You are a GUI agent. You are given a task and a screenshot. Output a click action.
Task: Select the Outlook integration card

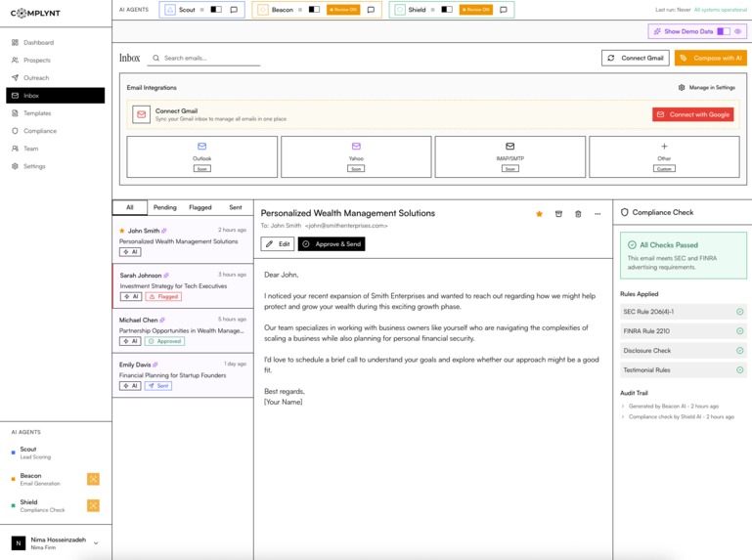tap(201, 156)
